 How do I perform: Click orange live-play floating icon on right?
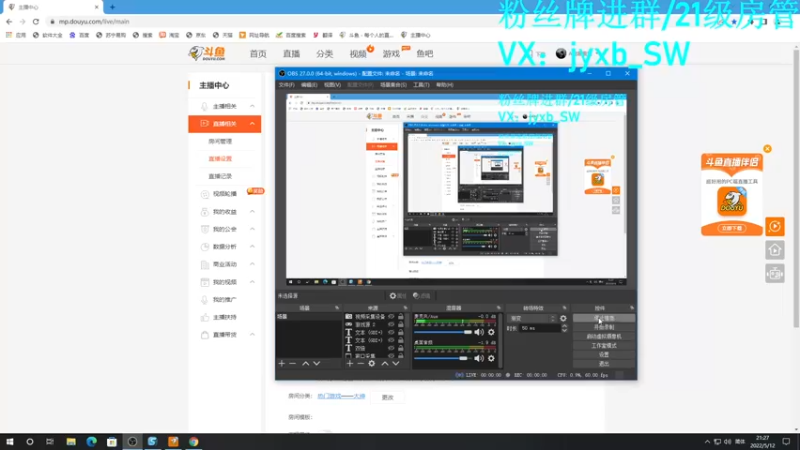(x=774, y=226)
